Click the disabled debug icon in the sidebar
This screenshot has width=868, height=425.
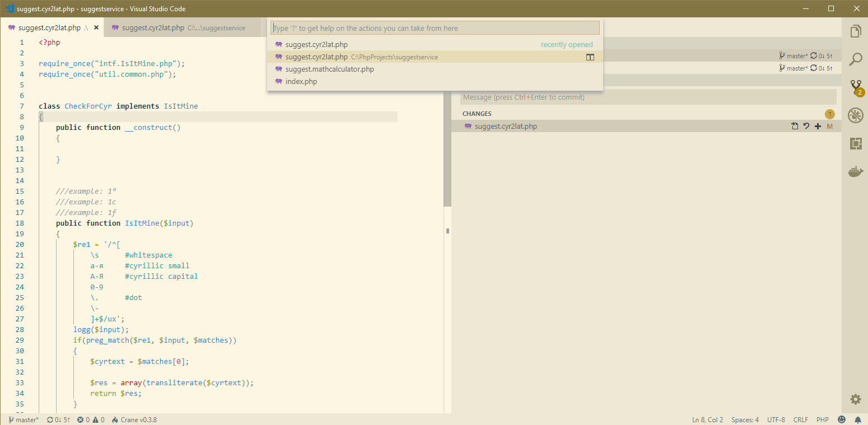click(x=856, y=115)
